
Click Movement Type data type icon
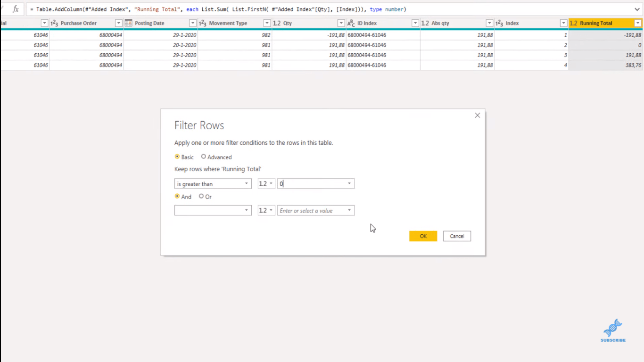click(203, 23)
